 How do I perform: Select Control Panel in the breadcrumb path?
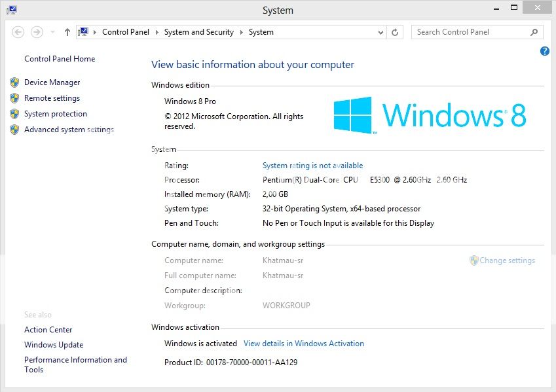click(126, 32)
